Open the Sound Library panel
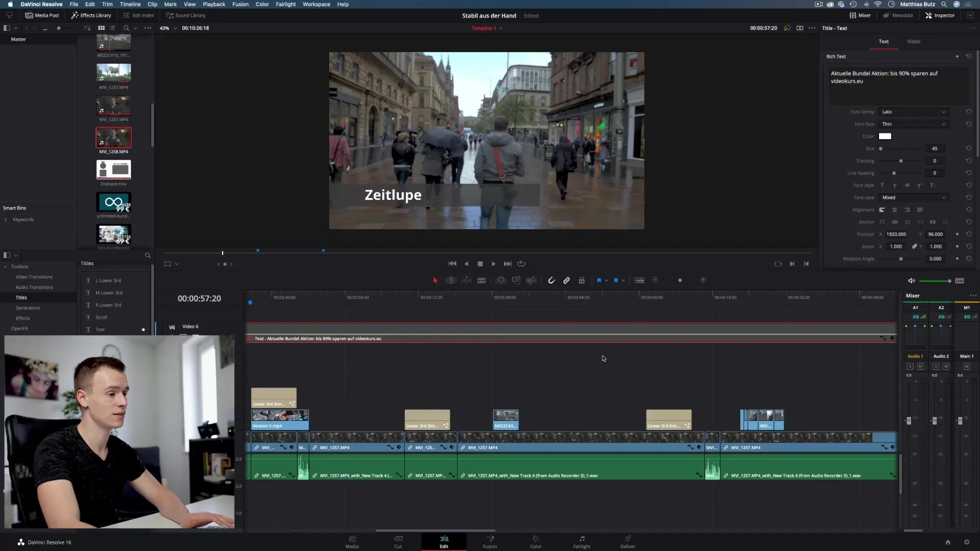The height and width of the screenshot is (551, 980). point(185,15)
